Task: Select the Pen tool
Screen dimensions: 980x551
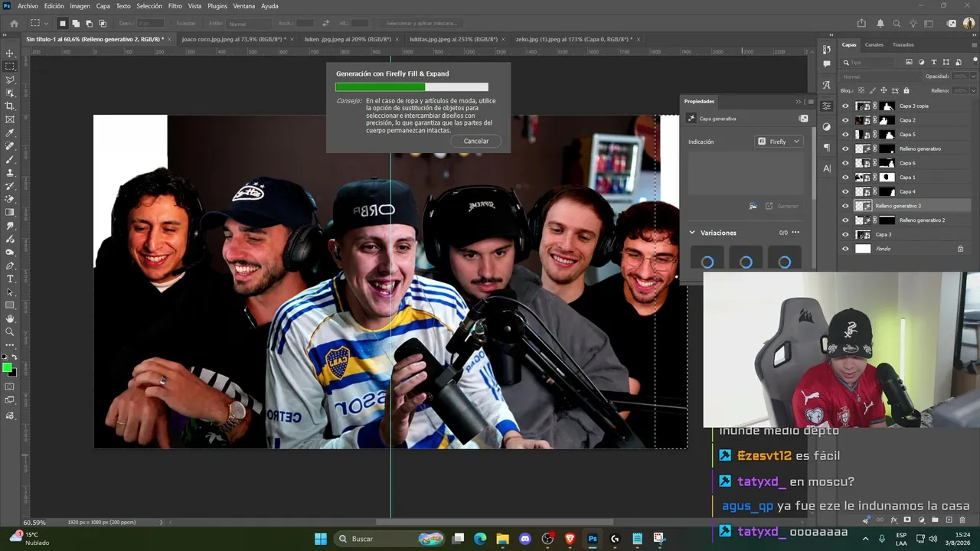Action: 10,266
